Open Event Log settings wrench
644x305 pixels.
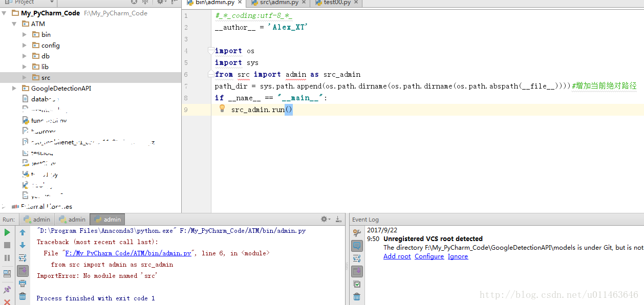357,233
